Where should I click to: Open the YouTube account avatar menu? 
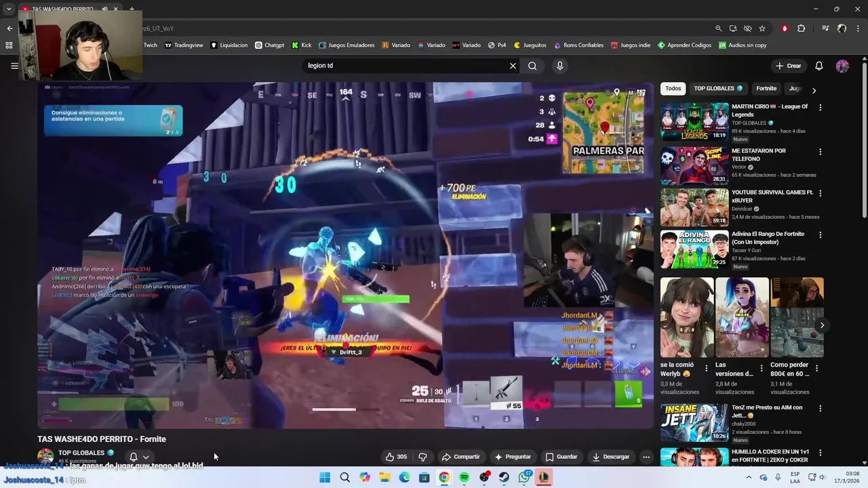point(842,66)
